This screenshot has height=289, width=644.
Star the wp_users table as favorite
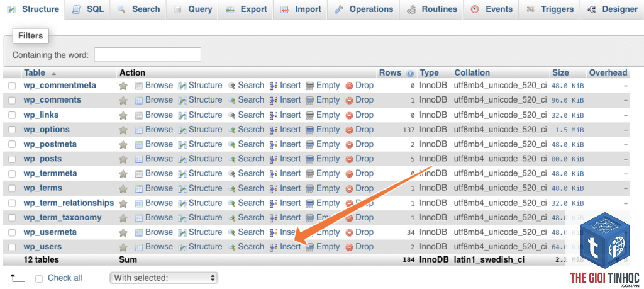[x=123, y=247]
